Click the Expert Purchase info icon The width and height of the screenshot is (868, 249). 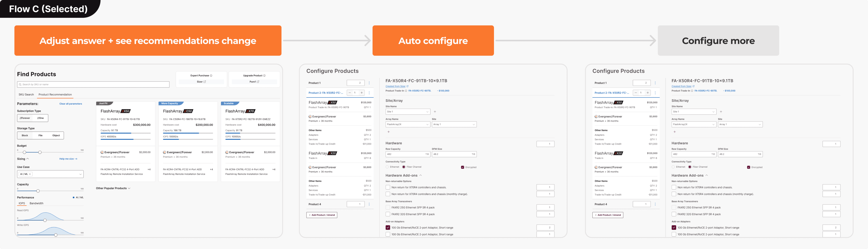pos(211,75)
